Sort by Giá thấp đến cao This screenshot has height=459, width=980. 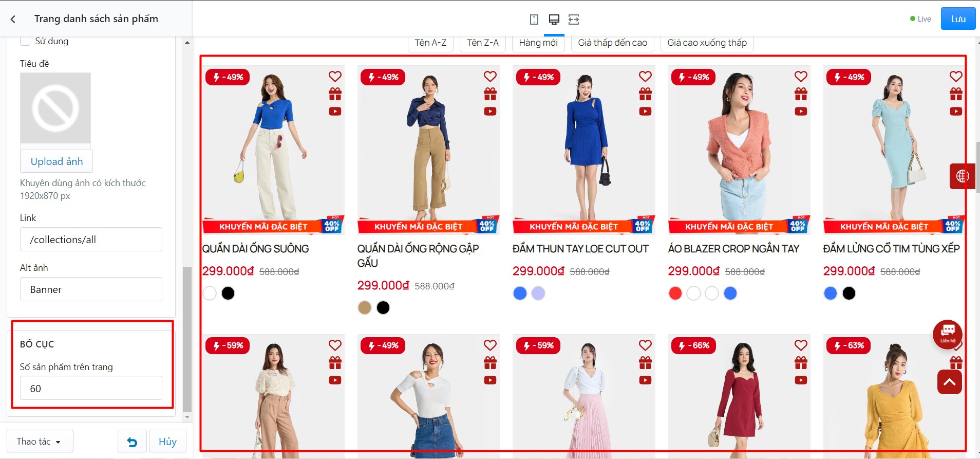613,43
